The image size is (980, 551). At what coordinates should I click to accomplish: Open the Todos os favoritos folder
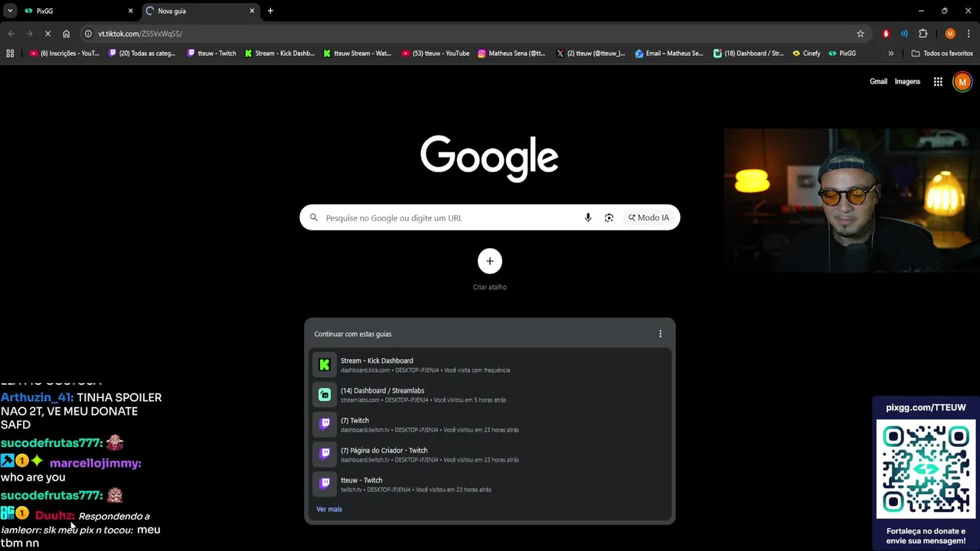point(942,54)
